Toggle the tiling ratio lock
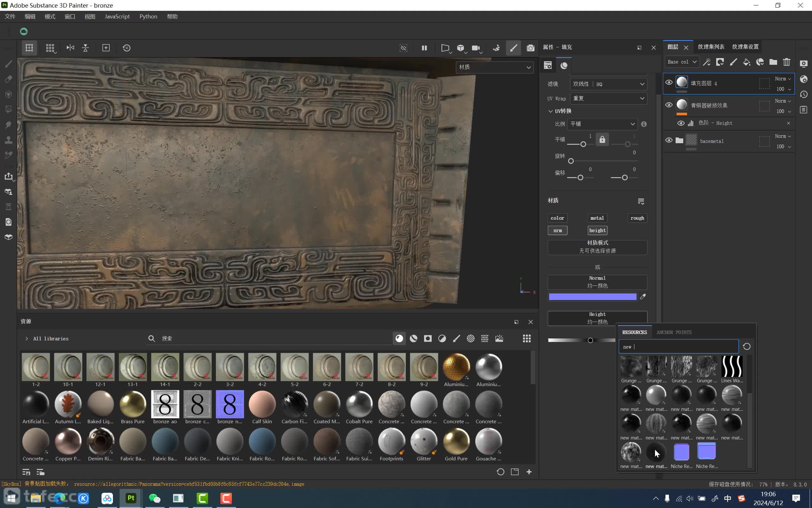 pyautogui.click(x=602, y=139)
